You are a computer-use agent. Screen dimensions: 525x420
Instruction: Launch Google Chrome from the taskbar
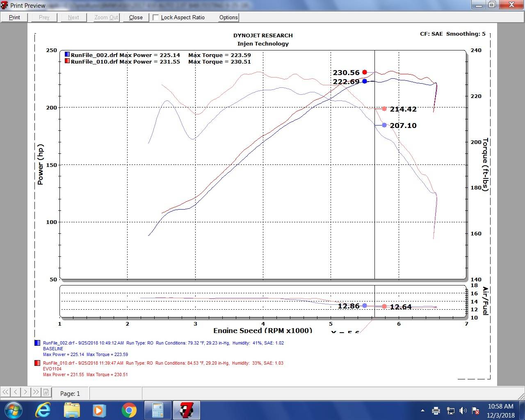coord(129,410)
